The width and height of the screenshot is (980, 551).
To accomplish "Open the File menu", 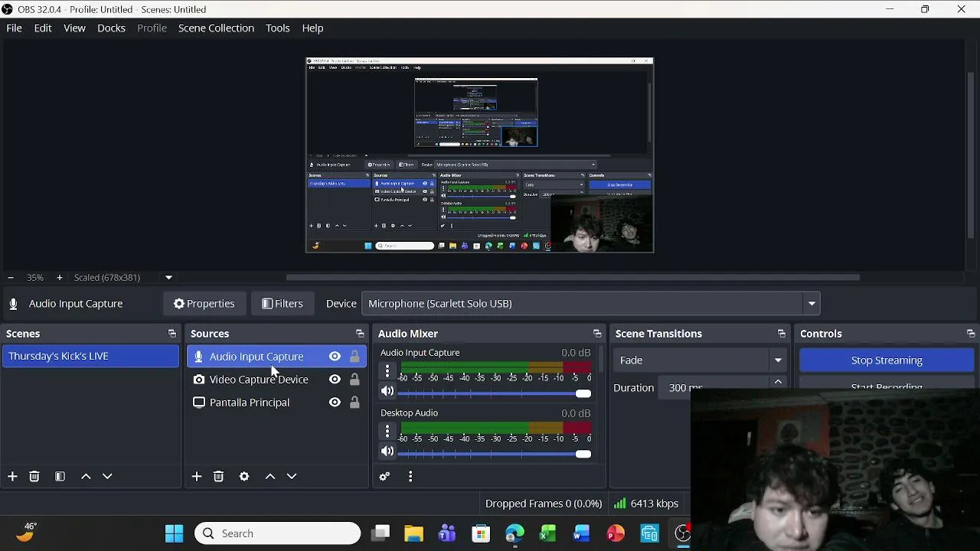I will (x=14, y=28).
